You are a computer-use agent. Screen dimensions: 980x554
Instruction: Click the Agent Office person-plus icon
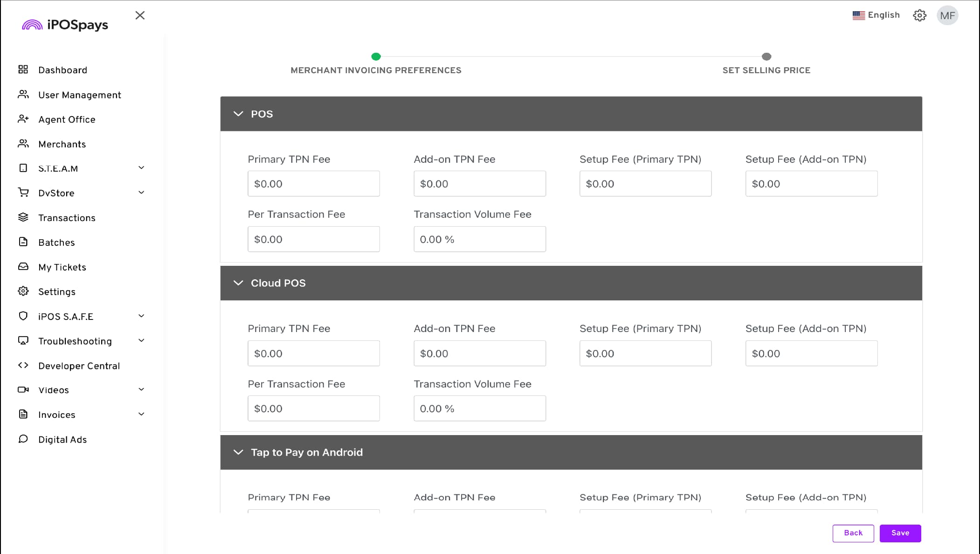point(23,119)
